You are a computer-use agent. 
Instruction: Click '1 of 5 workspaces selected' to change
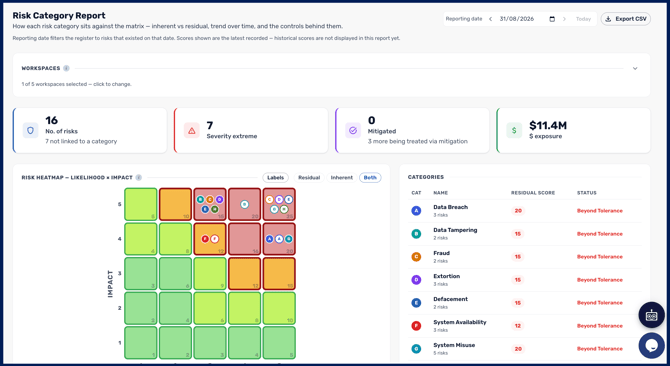point(76,84)
